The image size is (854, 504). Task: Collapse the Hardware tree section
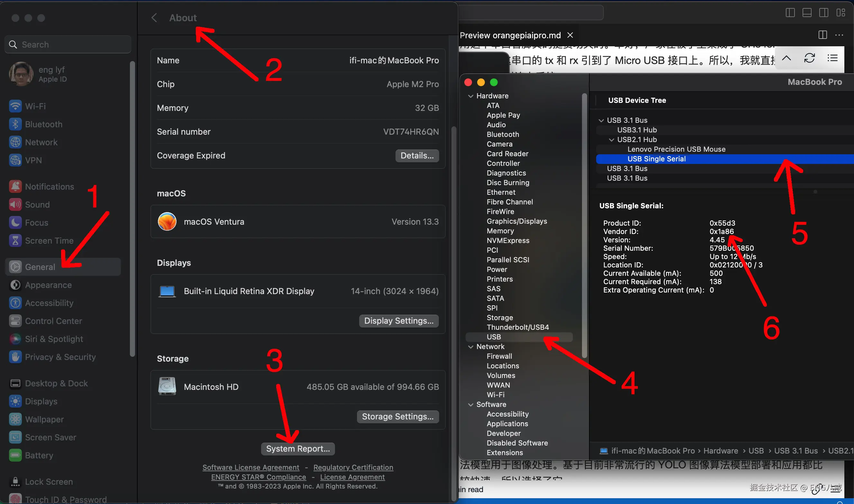coord(470,96)
